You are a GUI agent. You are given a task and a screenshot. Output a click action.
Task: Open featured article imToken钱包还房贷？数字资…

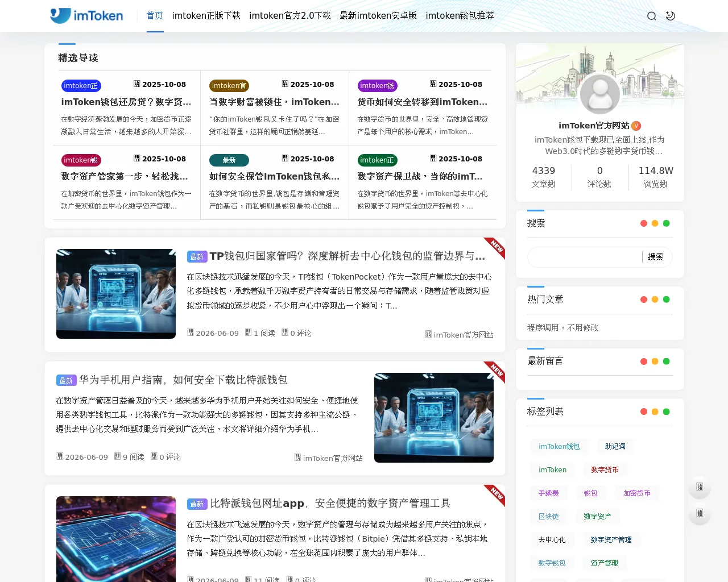(x=126, y=102)
